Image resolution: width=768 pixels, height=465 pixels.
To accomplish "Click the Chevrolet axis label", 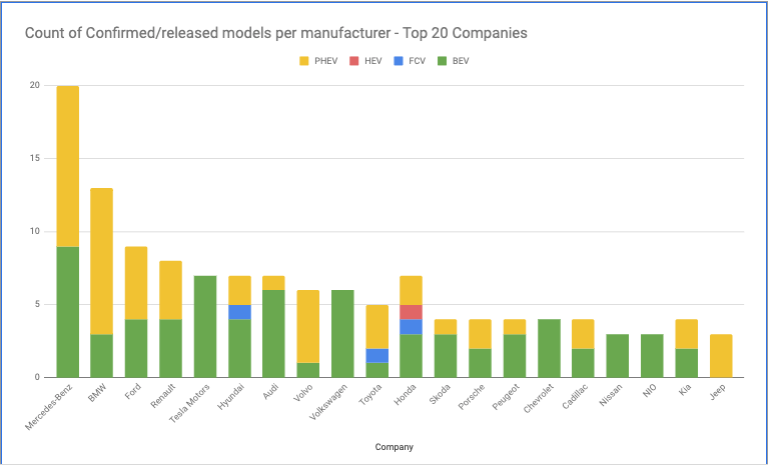I will coord(538,398).
